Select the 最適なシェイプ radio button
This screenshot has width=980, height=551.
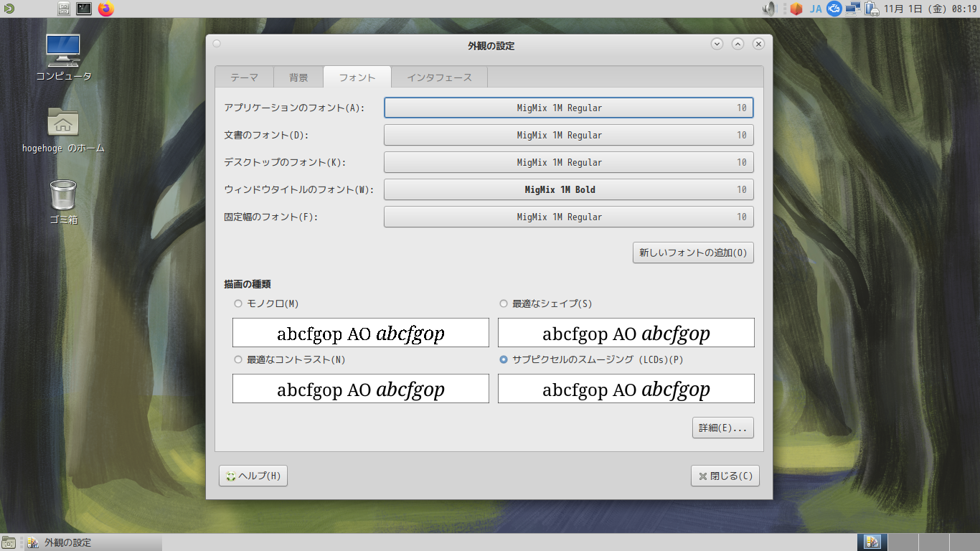coord(504,303)
